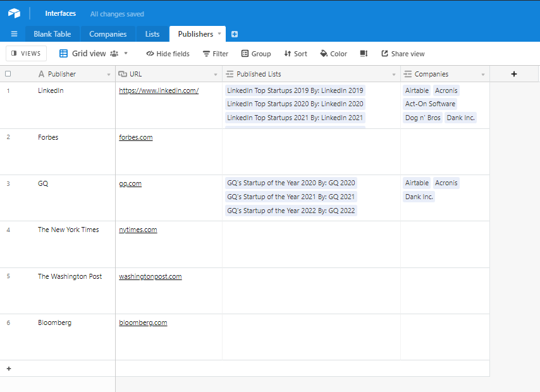Click LinkedIn Top Startups 2021 linked record
540x392 pixels.
pos(295,118)
